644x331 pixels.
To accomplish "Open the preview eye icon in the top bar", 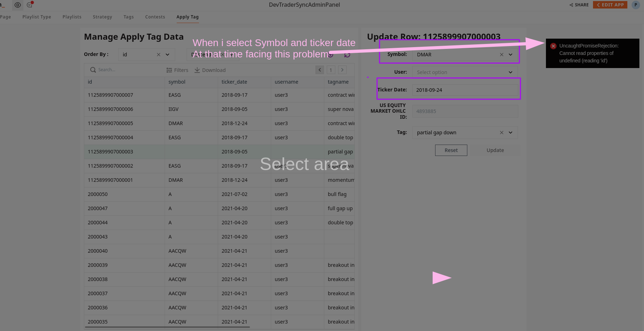I will (x=17, y=5).
